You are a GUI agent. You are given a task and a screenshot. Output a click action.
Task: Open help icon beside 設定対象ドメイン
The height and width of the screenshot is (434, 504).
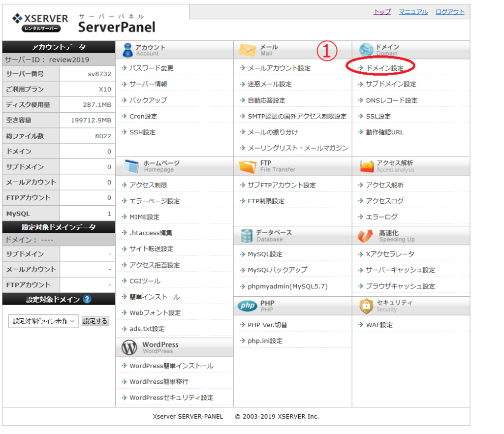(x=87, y=299)
